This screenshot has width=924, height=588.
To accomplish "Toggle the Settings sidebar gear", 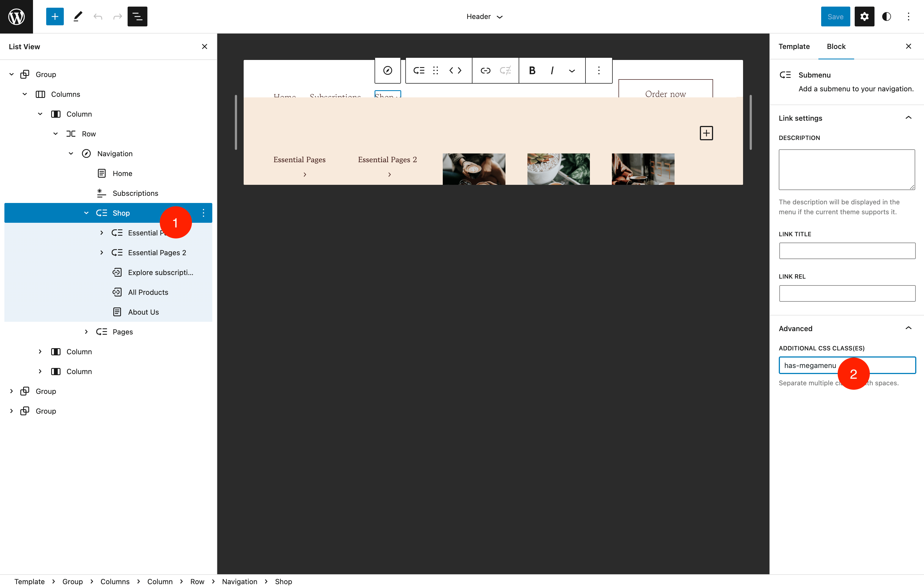I will [865, 17].
